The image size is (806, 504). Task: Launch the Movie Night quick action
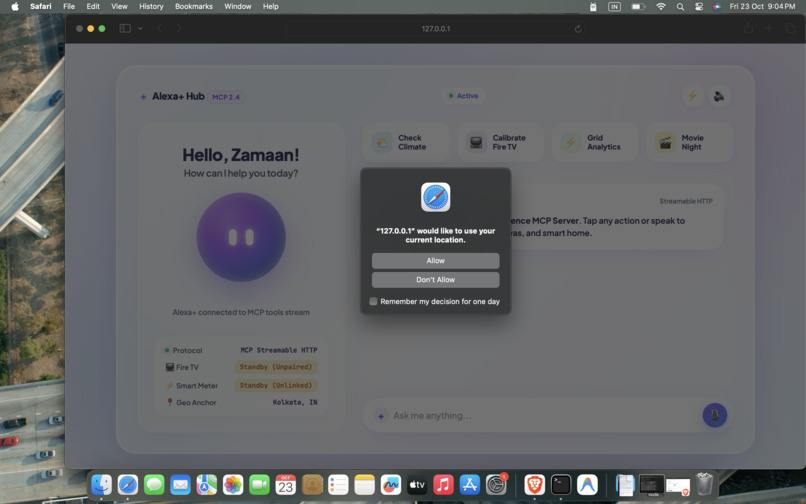pyautogui.click(x=689, y=142)
